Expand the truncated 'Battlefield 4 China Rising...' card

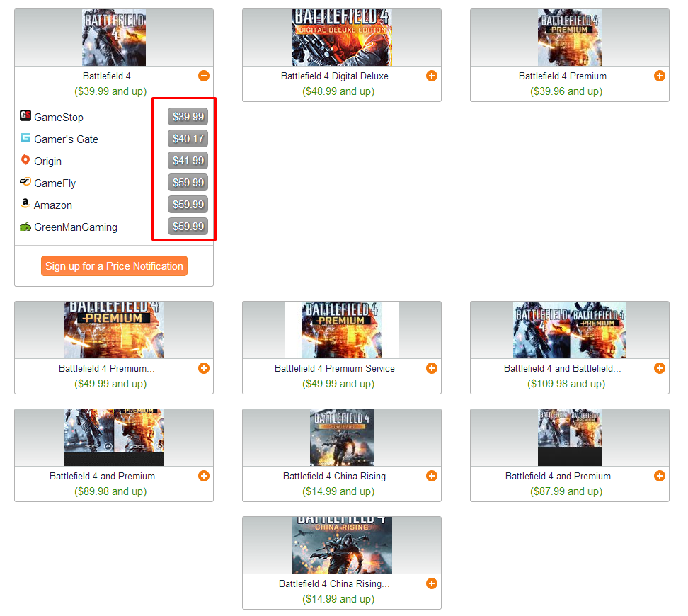click(432, 583)
